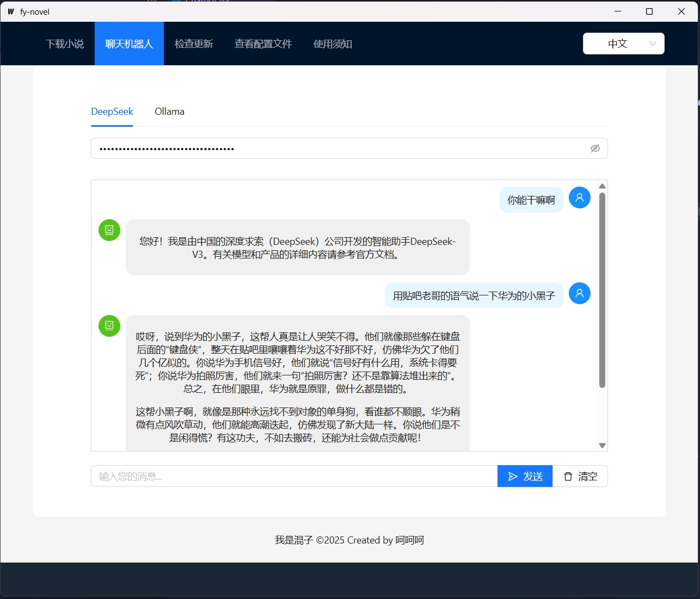Focus the 输入您的消息 message input

click(x=294, y=476)
